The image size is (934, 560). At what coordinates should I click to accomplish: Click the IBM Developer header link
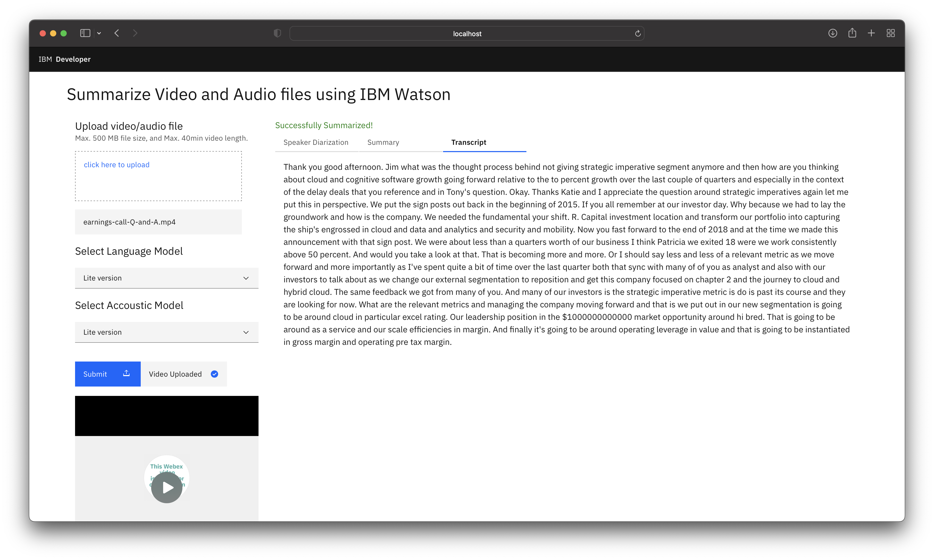[65, 59]
